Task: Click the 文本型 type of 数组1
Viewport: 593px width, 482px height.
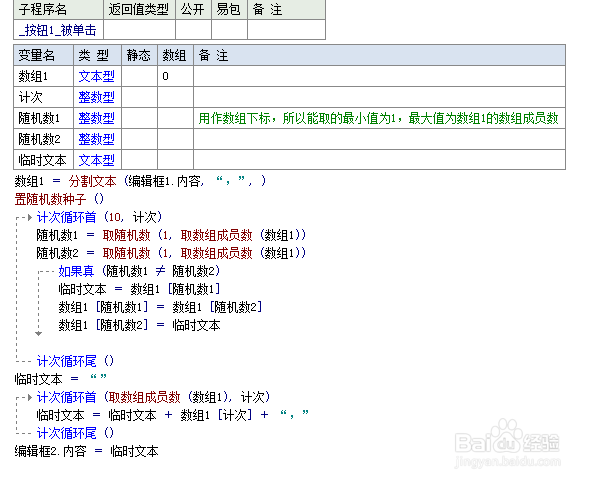Action: point(96,76)
